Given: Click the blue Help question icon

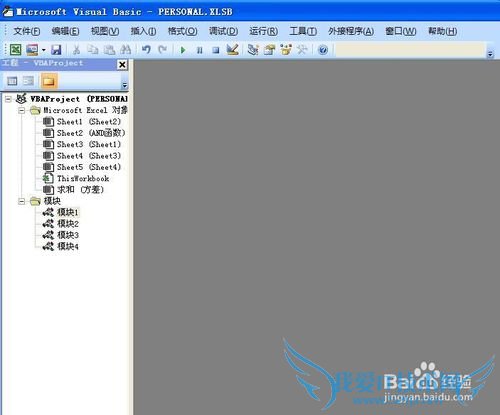Looking at the screenshot, I should (x=323, y=50).
